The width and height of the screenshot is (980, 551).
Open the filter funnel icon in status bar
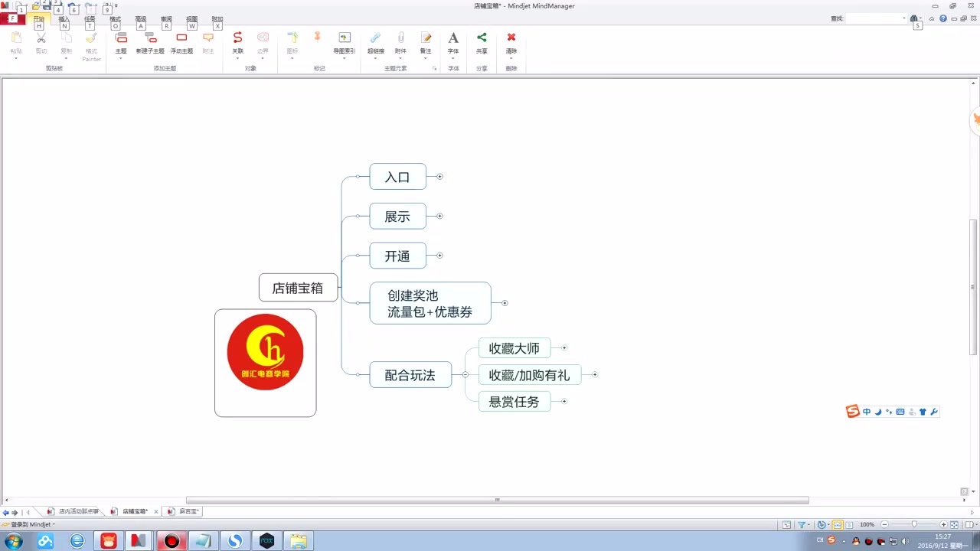tap(802, 525)
